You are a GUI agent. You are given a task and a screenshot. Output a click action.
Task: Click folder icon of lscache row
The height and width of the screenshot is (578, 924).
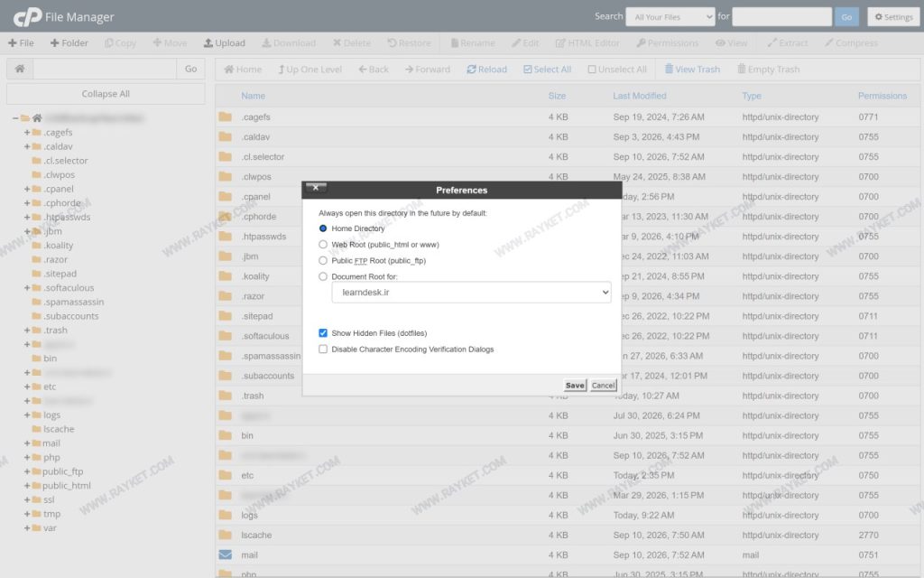pyautogui.click(x=225, y=535)
